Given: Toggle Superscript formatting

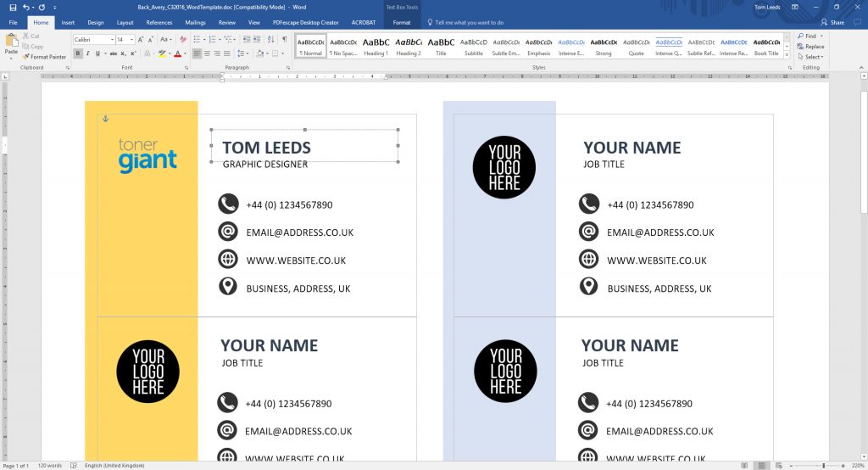Looking at the screenshot, I should (x=133, y=53).
